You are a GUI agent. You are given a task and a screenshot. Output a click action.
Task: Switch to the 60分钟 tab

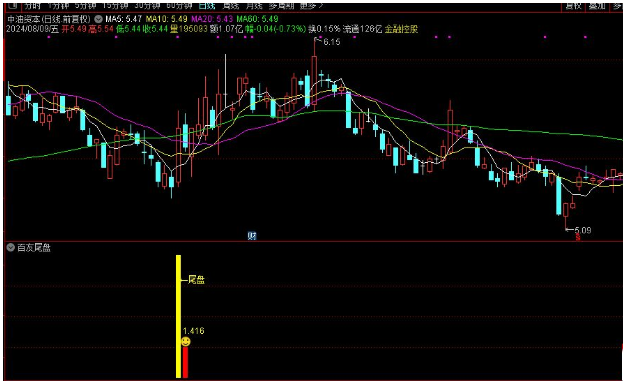click(x=179, y=6)
